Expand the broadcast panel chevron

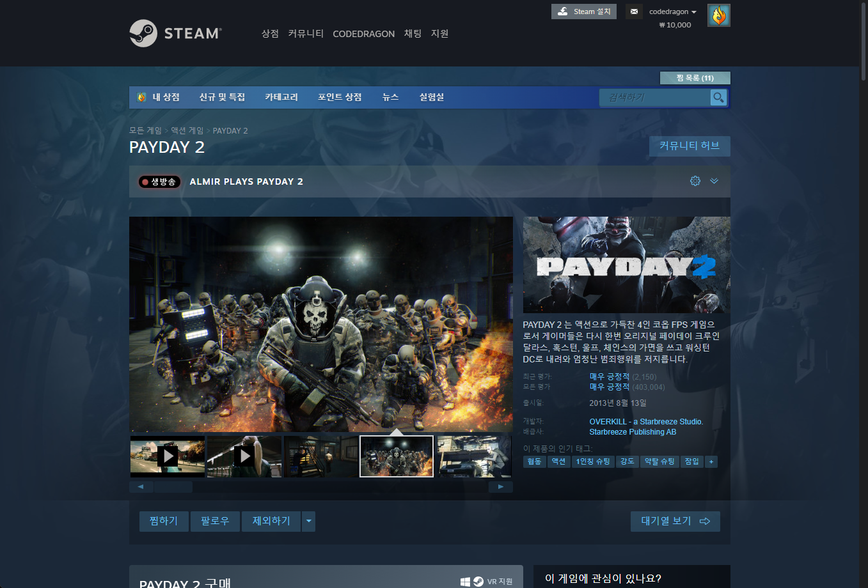coord(714,181)
